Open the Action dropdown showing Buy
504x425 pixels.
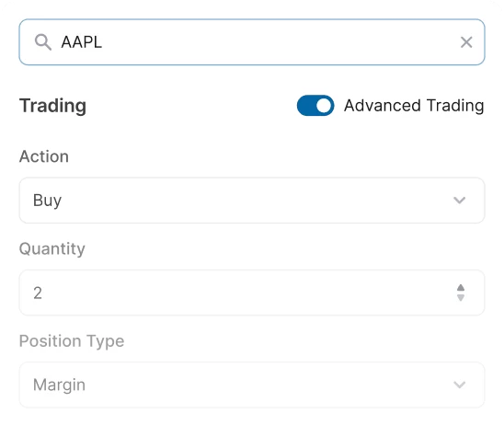tap(252, 201)
